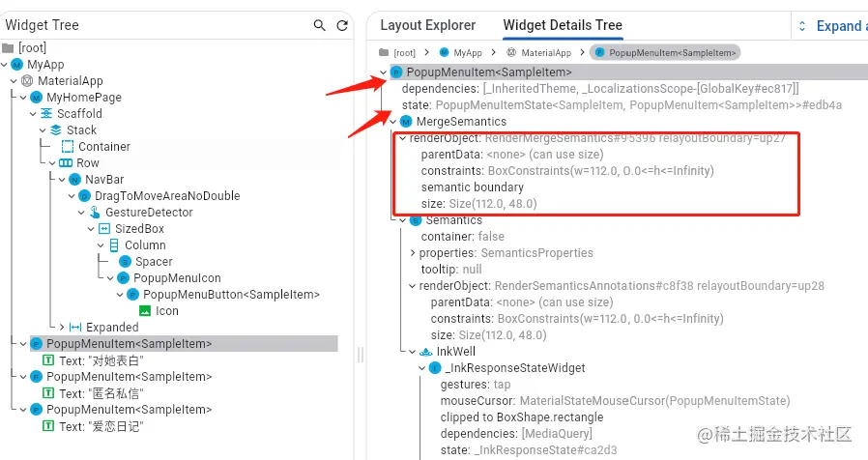This screenshot has width=868, height=460.
Task: Refresh the widget tree with reload icon
Action: click(x=342, y=25)
